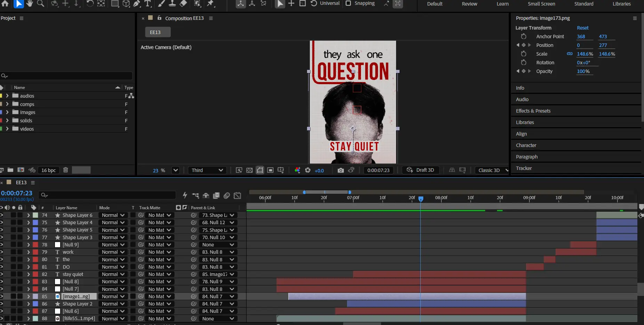Select the Puppet Pin tool
The height and width of the screenshot is (325, 644).
pyautogui.click(x=210, y=3)
